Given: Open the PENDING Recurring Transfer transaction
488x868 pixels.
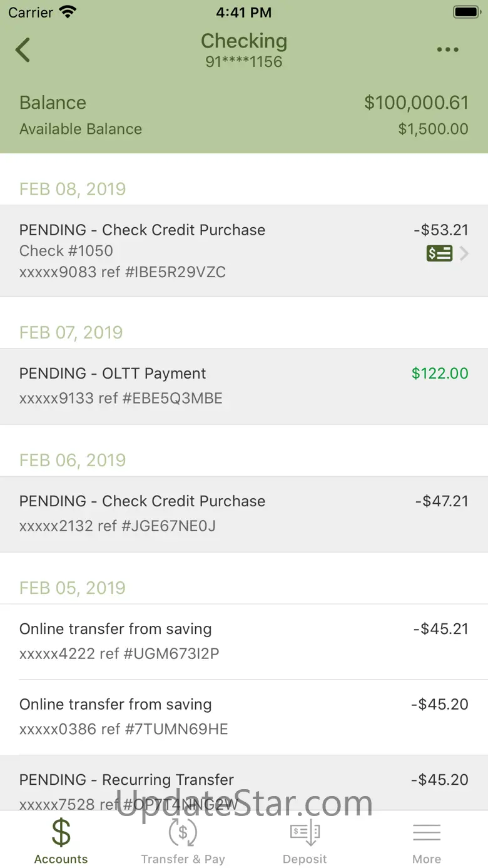Looking at the screenshot, I should tap(244, 782).
